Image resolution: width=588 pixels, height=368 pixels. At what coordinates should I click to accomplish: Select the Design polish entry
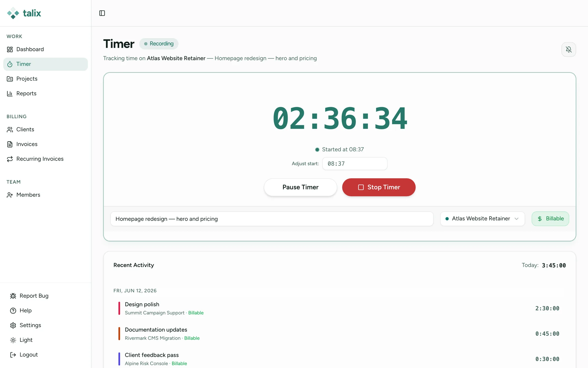click(x=339, y=308)
